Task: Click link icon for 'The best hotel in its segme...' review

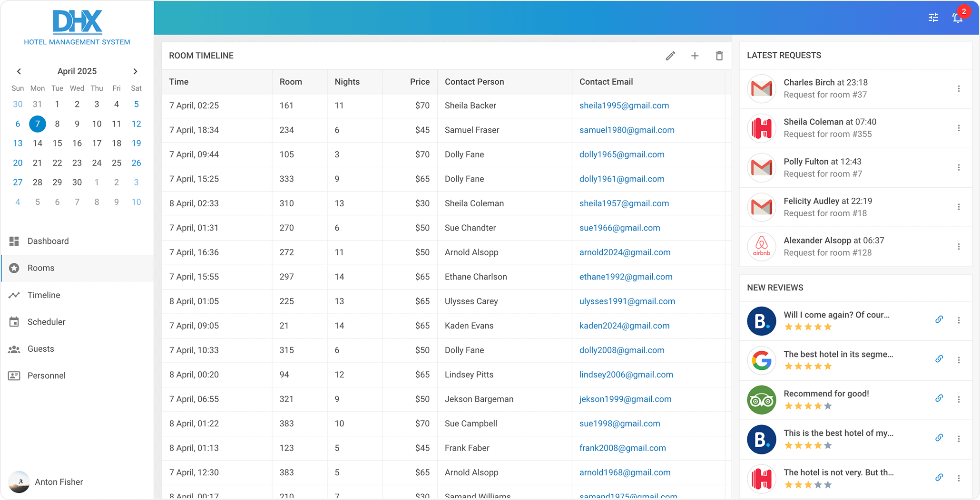Action: (939, 359)
